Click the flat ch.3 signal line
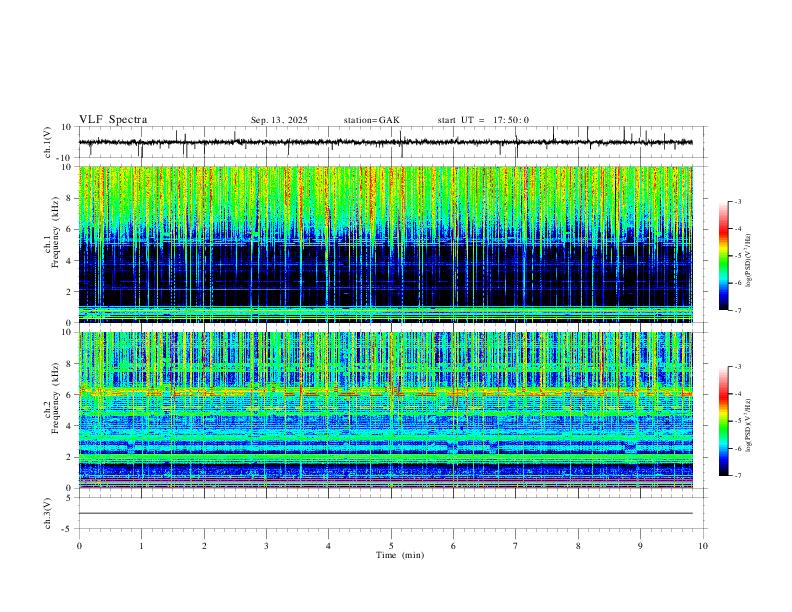The image size is (792, 612). pyautogui.click(x=386, y=513)
